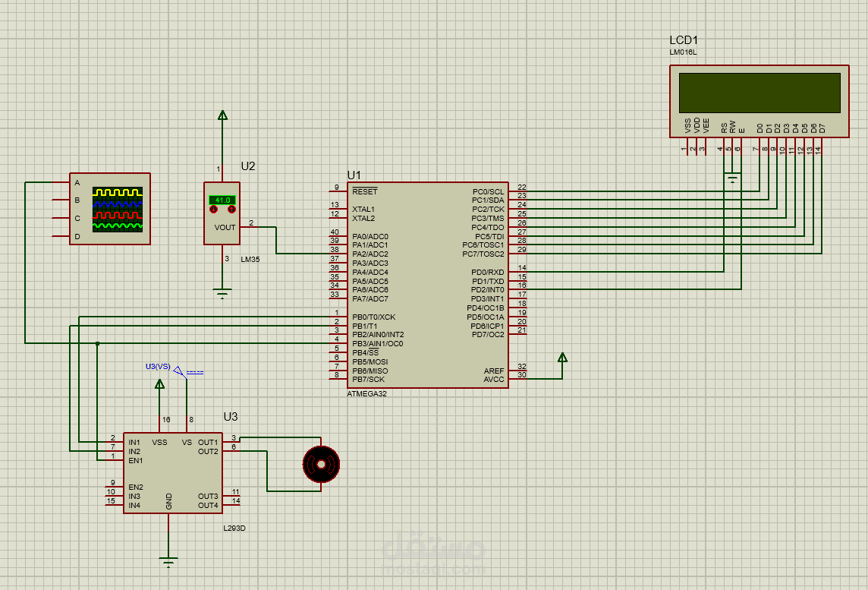
Task: Click the ground symbol below the L293D
Action: point(167,560)
